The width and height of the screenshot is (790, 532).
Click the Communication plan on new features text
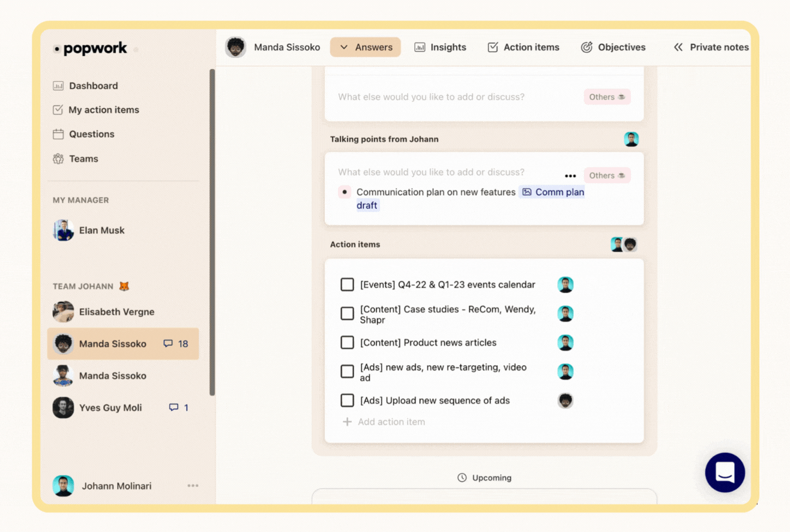pos(436,192)
